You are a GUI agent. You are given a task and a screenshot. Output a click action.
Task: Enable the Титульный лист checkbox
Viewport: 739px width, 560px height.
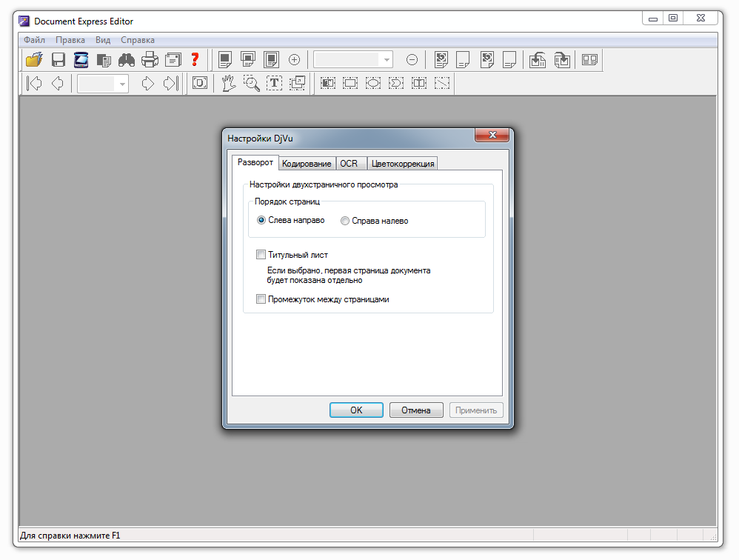pos(261,255)
